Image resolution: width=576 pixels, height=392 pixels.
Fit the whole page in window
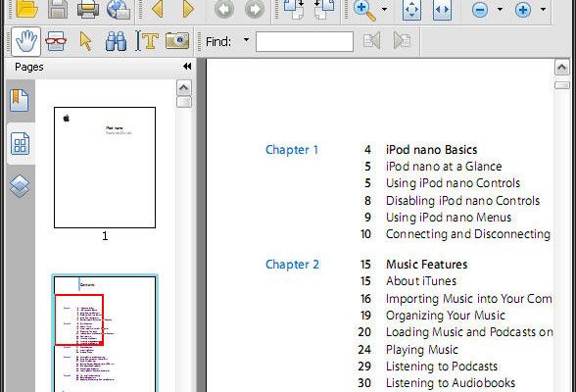click(x=411, y=9)
